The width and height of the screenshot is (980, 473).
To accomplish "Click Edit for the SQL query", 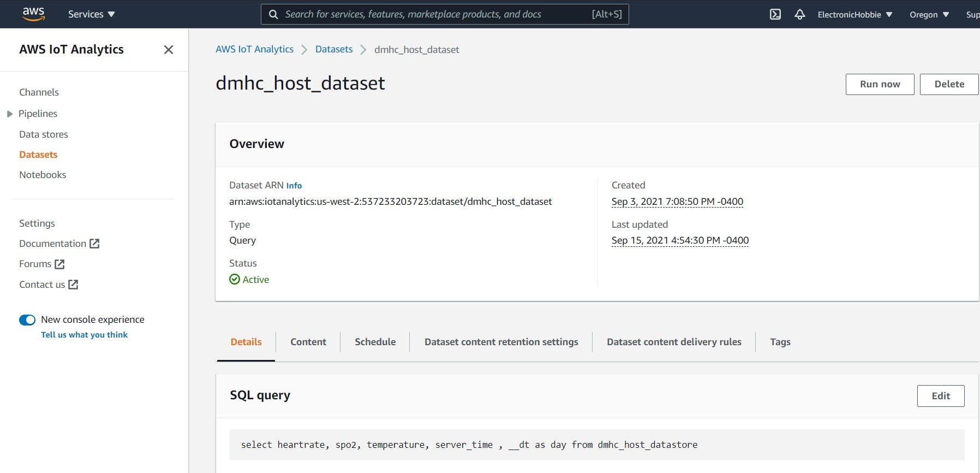I will click(941, 396).
